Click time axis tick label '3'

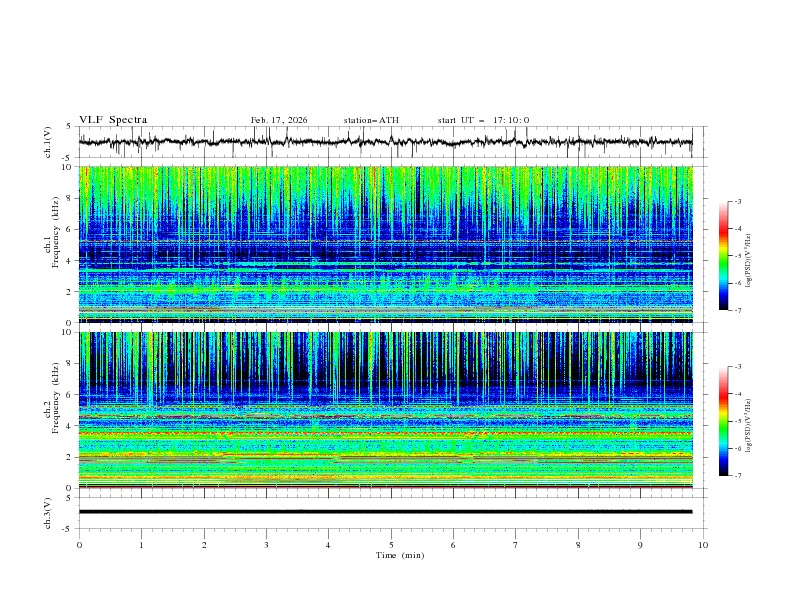click(x=266, y=545)
